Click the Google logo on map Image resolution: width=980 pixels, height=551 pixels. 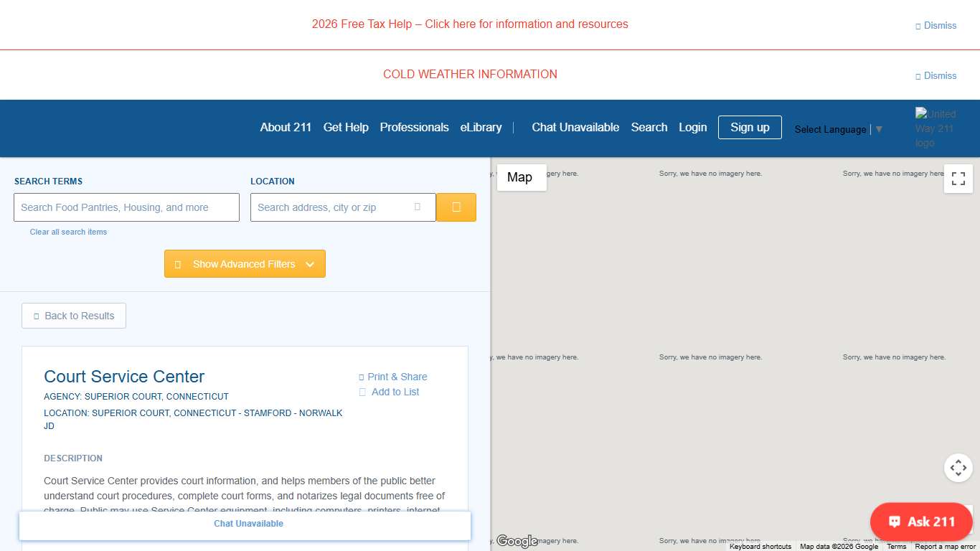[517, 541]
